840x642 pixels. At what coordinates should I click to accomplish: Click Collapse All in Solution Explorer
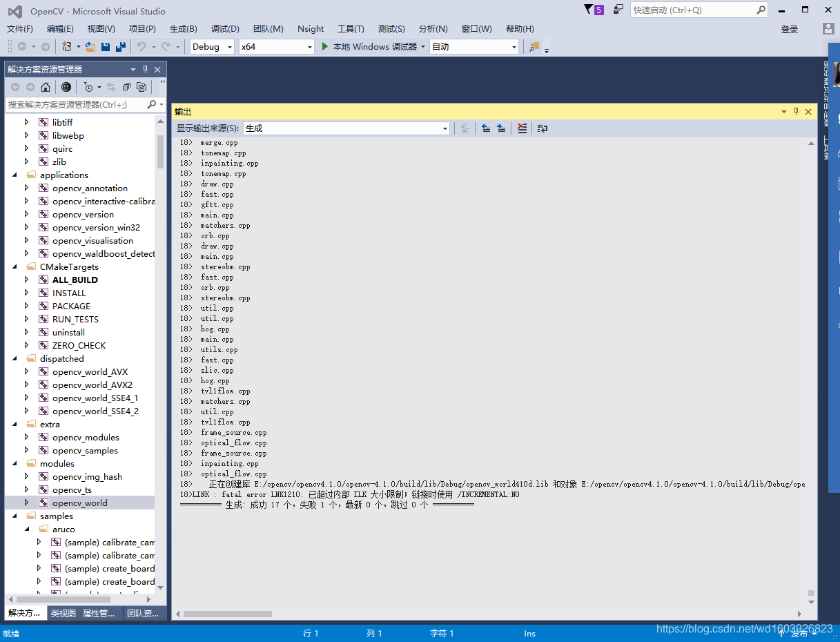point(126,87)
